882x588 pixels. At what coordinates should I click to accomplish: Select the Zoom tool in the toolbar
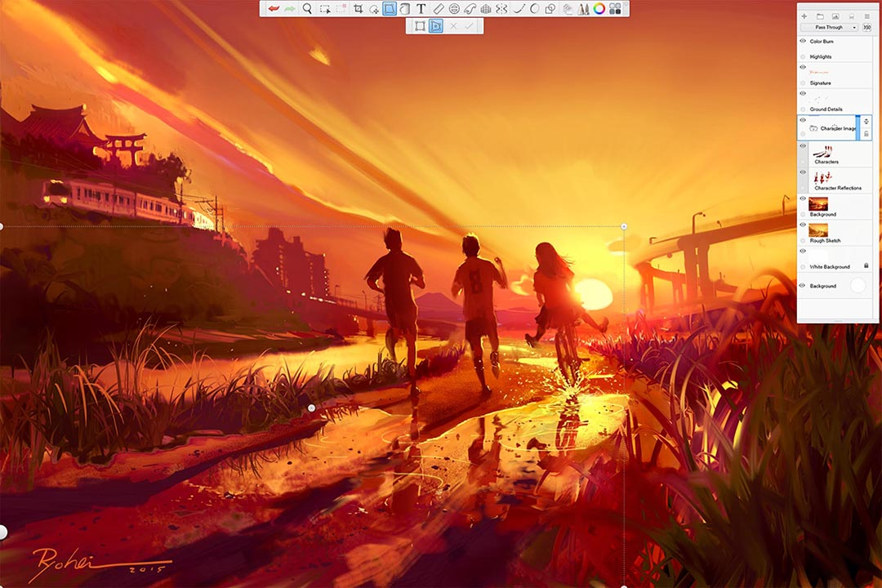[x=305, y=10]
